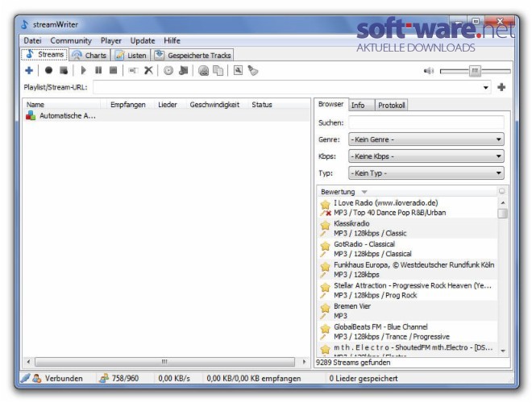Screen dimensions: 532x403
Task: Start recording with the round record button
Action: pyautogui.click(x=48, y=71)
